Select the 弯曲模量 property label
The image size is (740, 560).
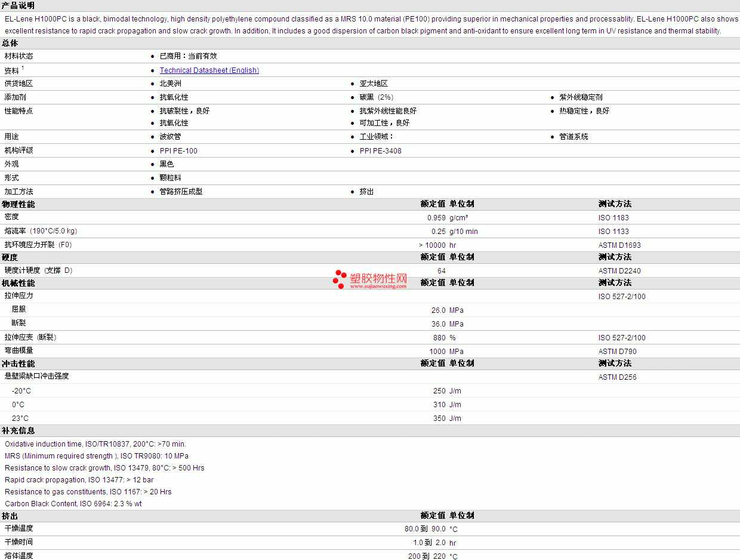tap(19, 351)
